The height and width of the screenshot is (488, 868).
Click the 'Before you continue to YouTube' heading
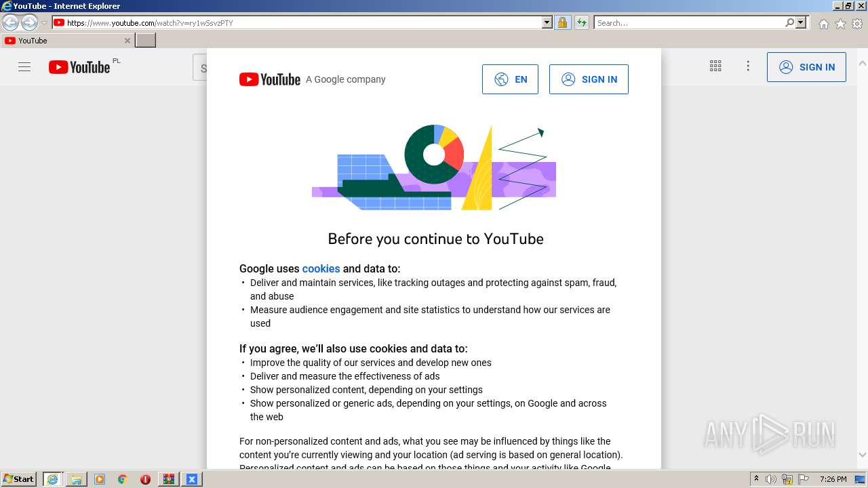pos(435,239)
